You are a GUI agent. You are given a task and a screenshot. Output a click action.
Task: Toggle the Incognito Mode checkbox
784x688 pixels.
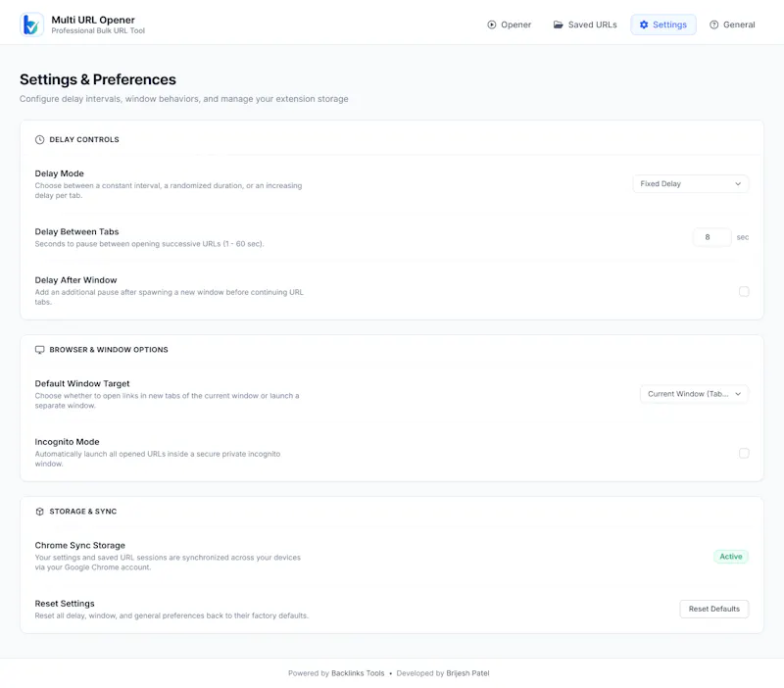[x=744, y=453]
